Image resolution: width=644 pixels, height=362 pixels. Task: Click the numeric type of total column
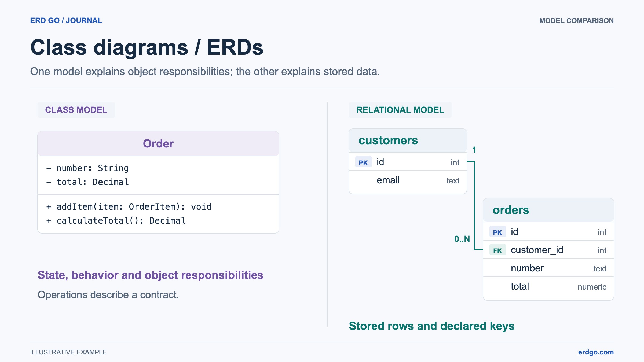click(x=592, y=287)
